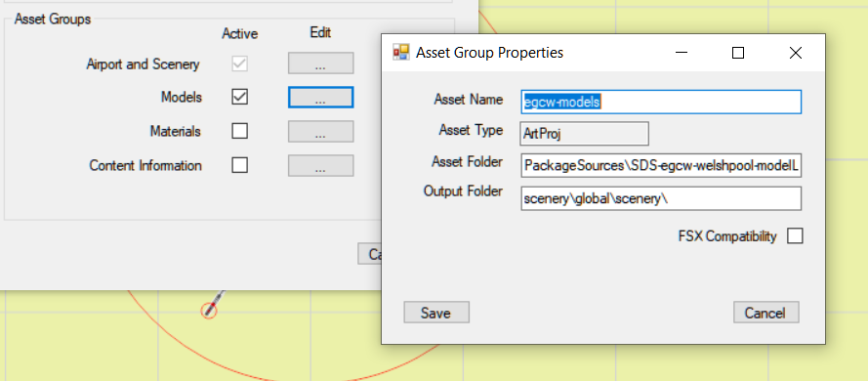The height and width of the screenshot is (381, 868).
Task: Click the Asset Name text field
Action: click(x=661, y=102)
